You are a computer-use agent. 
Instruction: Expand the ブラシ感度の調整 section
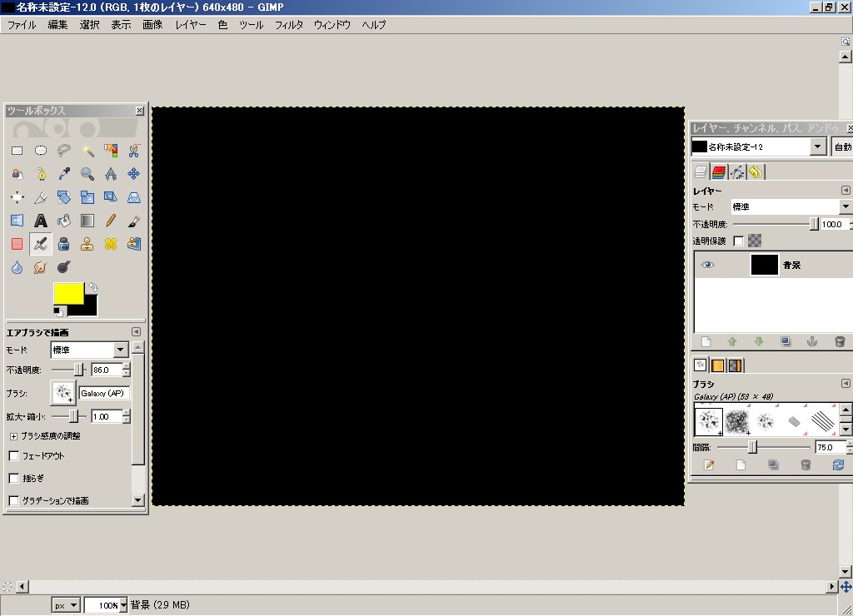click(x=13, y=436)
